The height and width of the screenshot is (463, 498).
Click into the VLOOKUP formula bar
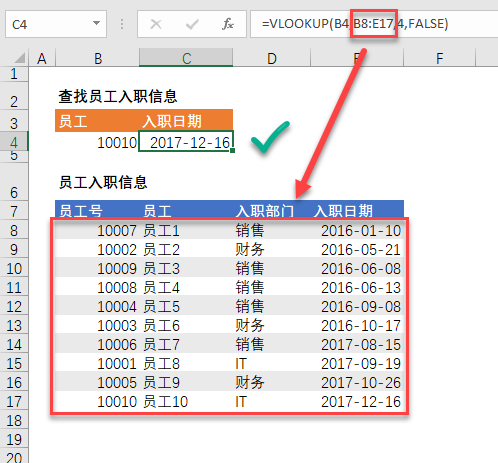pos(374,24)
